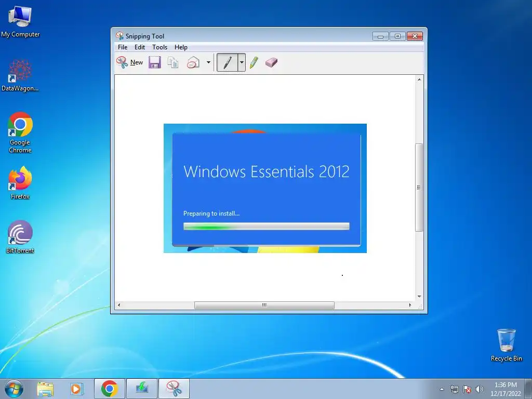The image size is (532, 399).
Task: Save the snip with the floppy disk icon
Action: (155, 62)
